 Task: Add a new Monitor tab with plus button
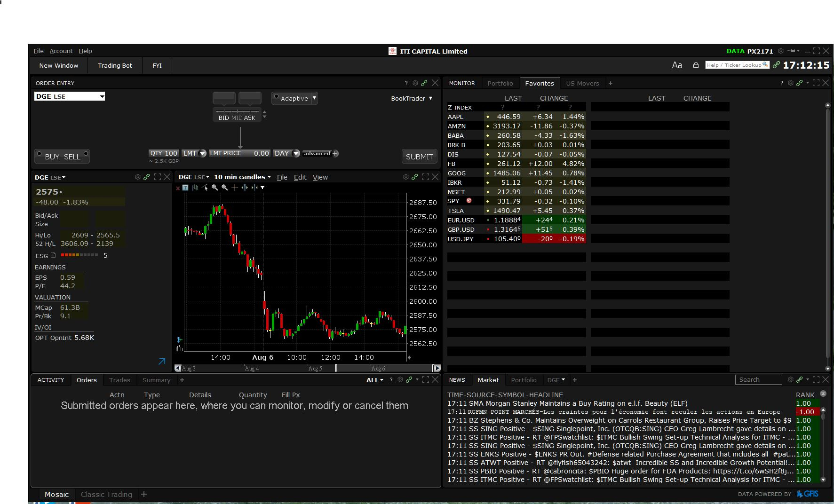coord(611,83)
